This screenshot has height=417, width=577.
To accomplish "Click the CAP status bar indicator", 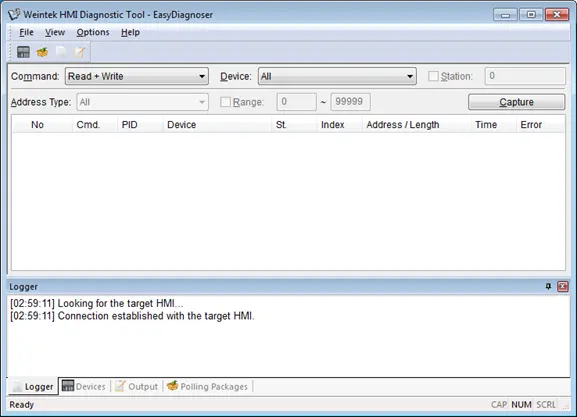I will coord(499,405).
